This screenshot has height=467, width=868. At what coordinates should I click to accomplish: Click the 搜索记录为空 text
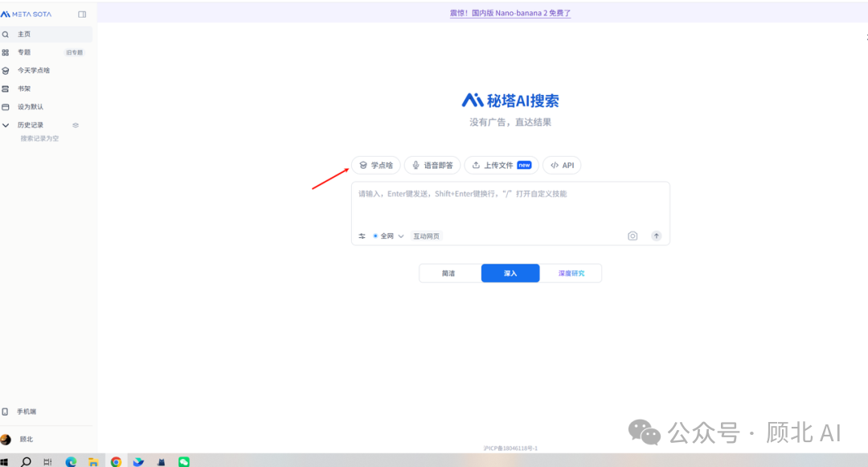pyautogui.click(x=39, y=138)
